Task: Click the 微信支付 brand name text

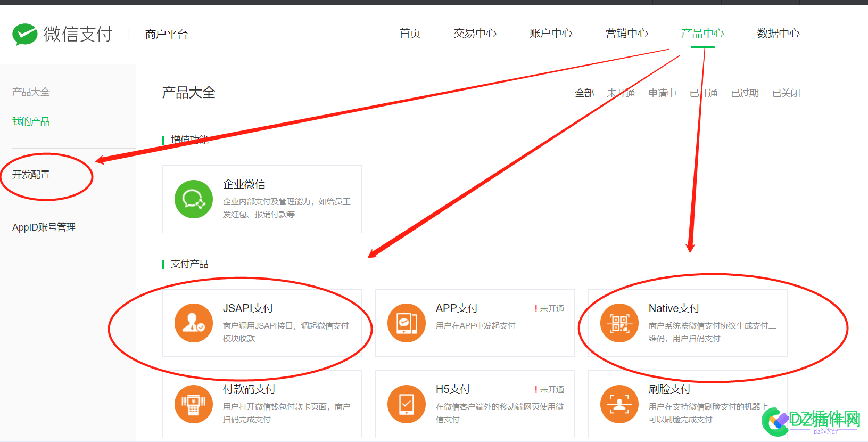Action: 78,34
